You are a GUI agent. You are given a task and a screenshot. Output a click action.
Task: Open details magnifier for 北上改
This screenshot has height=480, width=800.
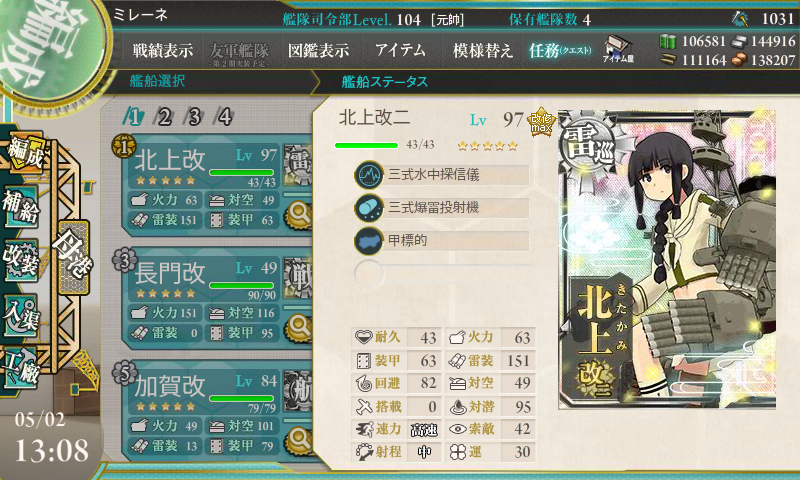299,215
